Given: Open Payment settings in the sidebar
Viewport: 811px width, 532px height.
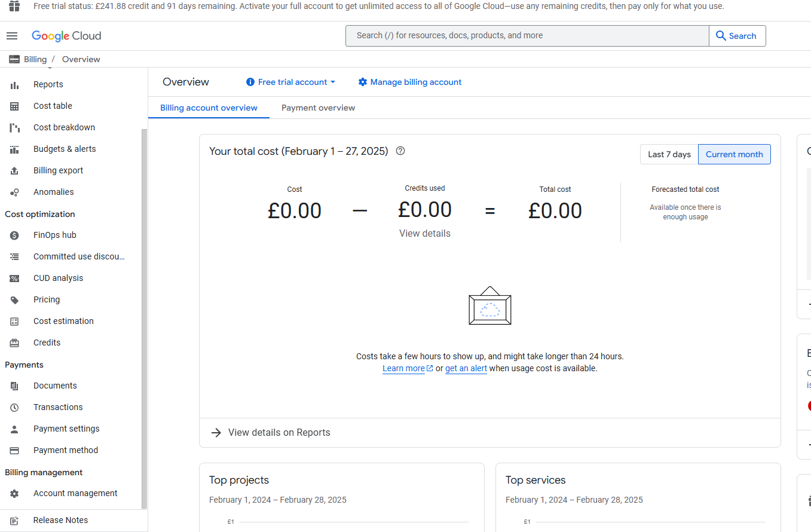Looking at the screenshot, I should click(x=66, y=429).
